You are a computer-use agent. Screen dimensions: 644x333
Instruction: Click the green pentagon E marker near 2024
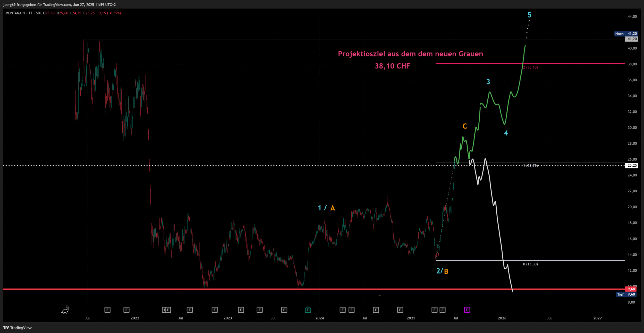coord(308,310)
